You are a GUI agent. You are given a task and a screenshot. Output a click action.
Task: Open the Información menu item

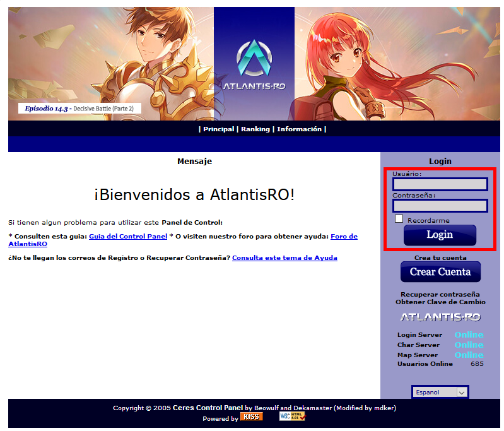[x=299, y=129]
